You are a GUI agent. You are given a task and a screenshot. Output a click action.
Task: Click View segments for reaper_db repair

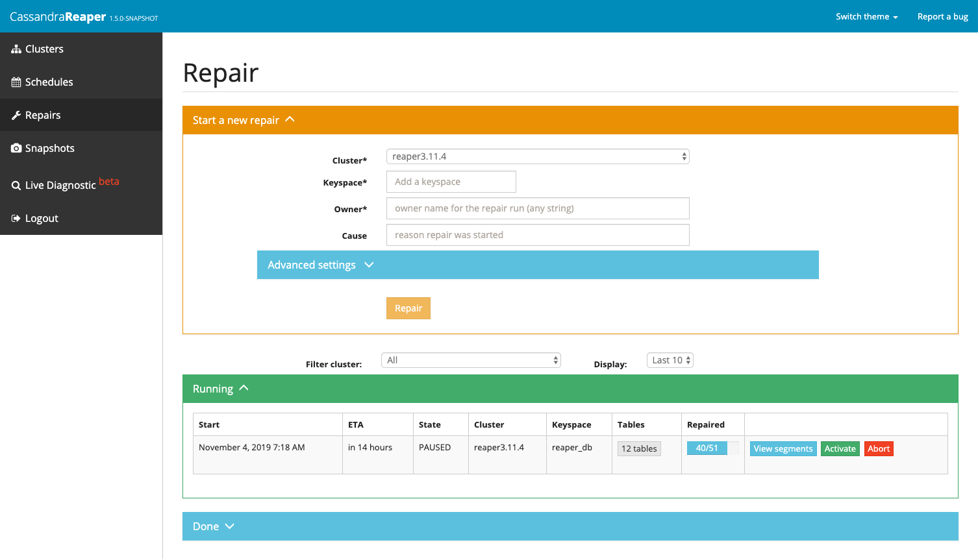pyautogui.click(x=783, y=448)
